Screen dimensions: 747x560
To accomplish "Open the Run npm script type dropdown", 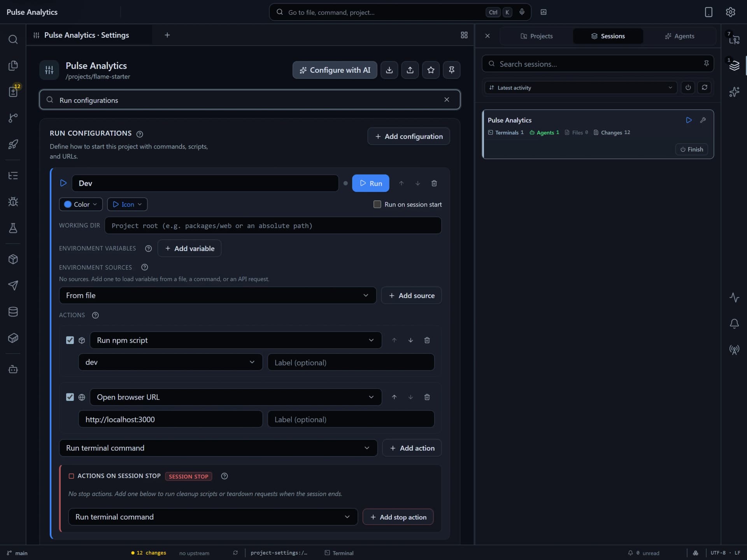I will [236, 340].
